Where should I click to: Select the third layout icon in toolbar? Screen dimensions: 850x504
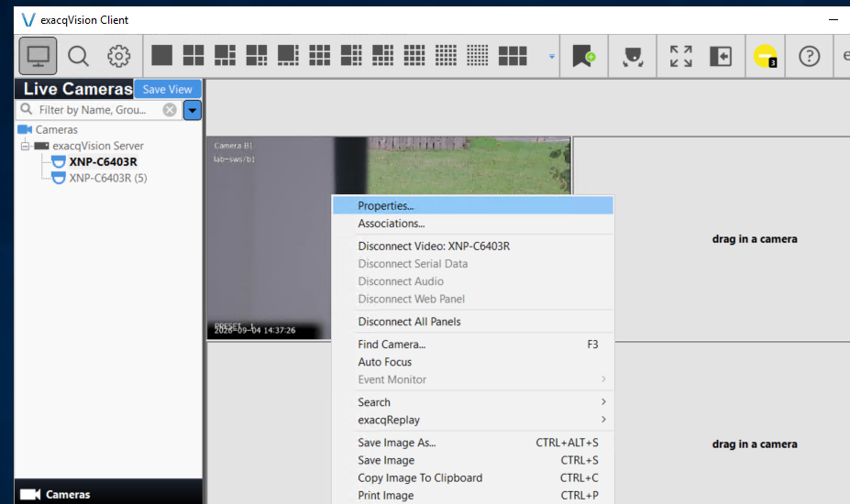tap(225, 55)
